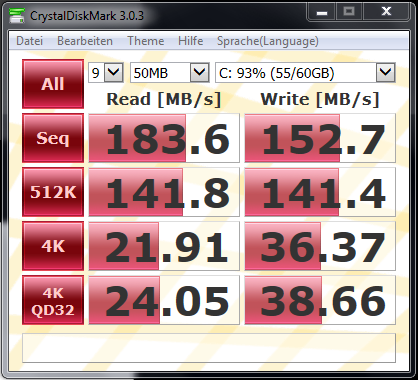The image size is (418, 380).
Task: Start the 4K QD32 benchmark
Action: [x=53, y=300]
